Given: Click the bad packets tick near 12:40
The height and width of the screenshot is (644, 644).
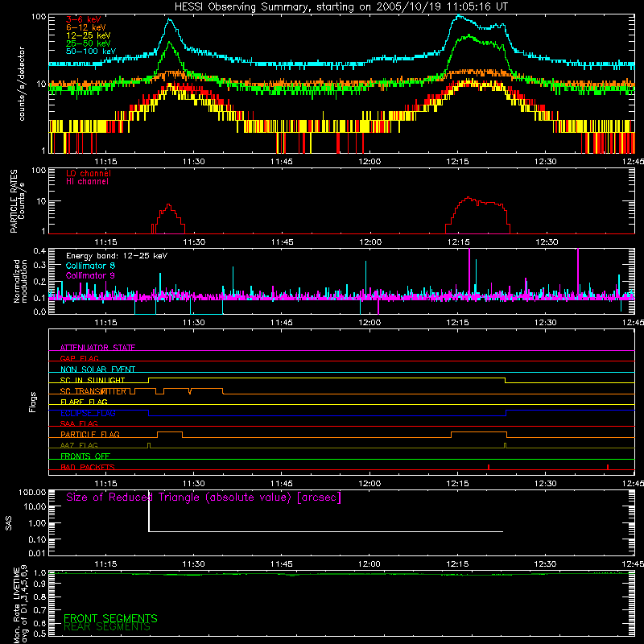Looking at the screenshot, I should 608,467.
